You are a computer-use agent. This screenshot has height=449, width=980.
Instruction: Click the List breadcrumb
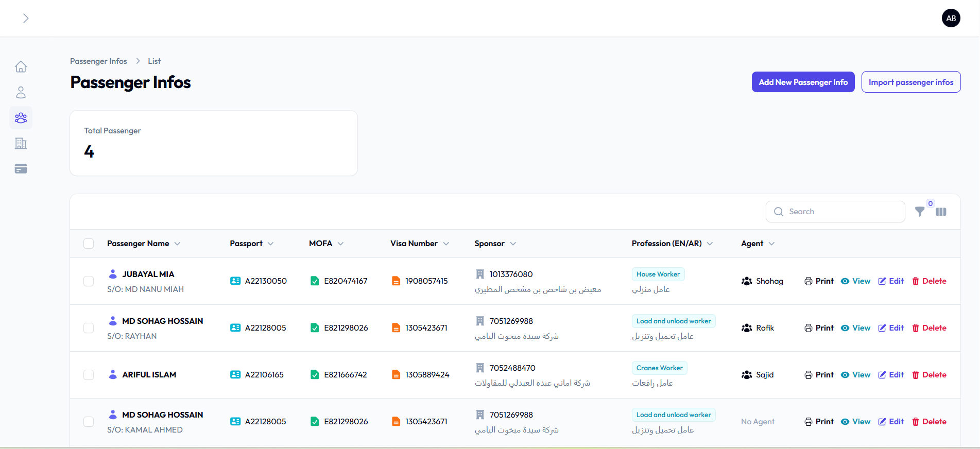point(154,61)
